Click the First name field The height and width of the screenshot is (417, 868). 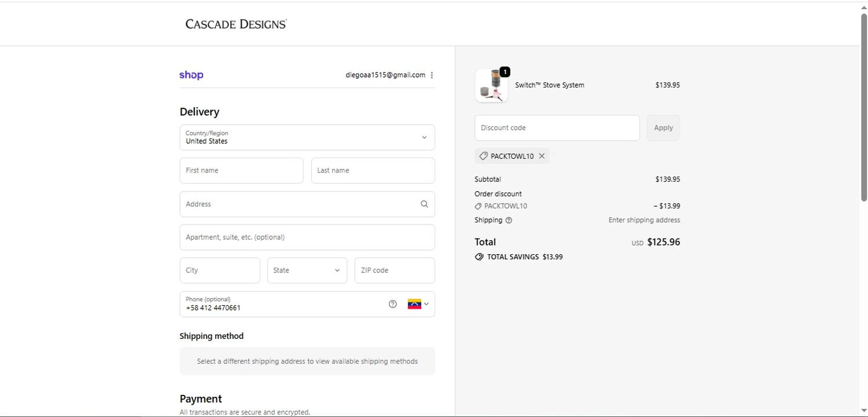coord(241,170)
